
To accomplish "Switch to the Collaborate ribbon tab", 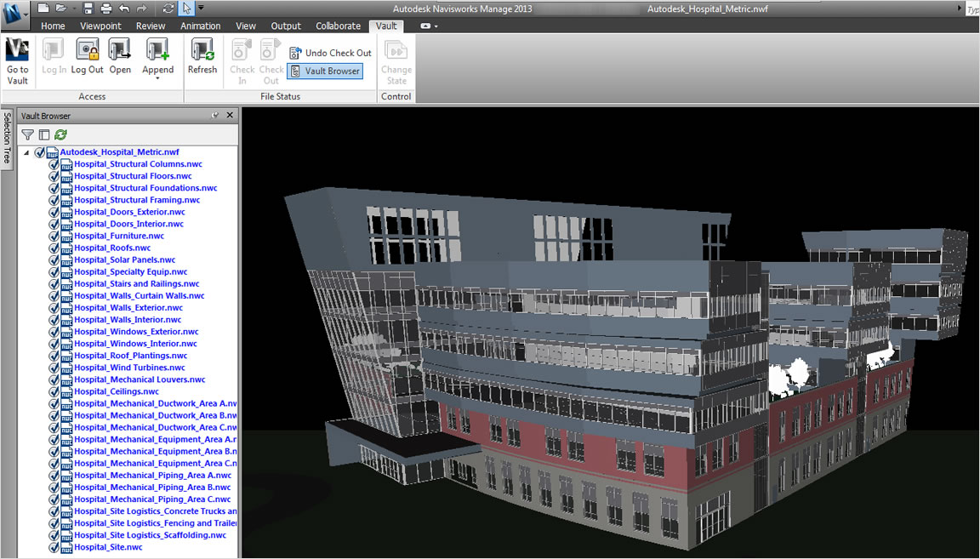I will click(x=338, y=26).
